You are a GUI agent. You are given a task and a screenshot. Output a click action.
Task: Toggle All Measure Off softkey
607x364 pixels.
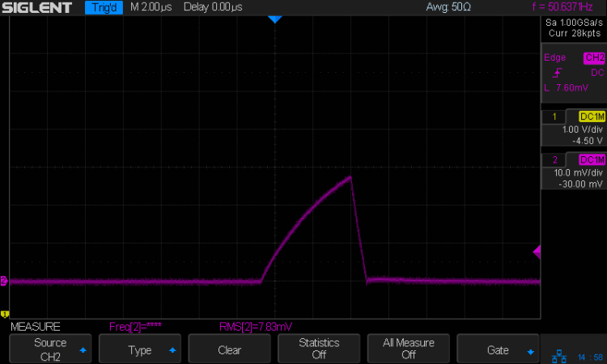(408, 349)
